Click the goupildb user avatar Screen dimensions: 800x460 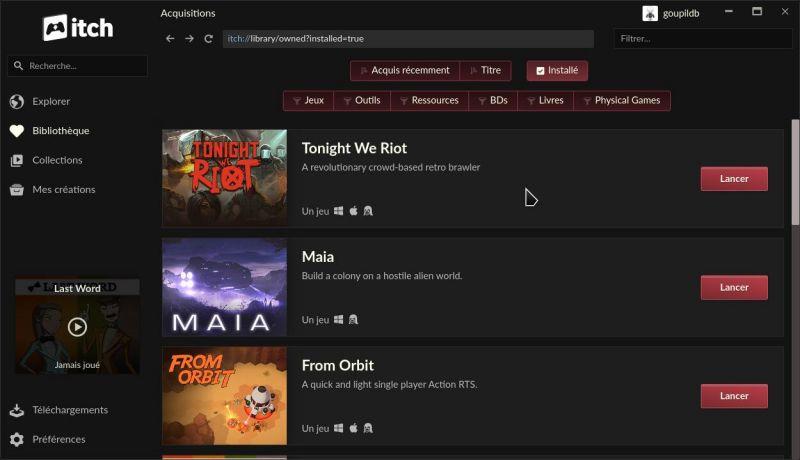point(649,13)
